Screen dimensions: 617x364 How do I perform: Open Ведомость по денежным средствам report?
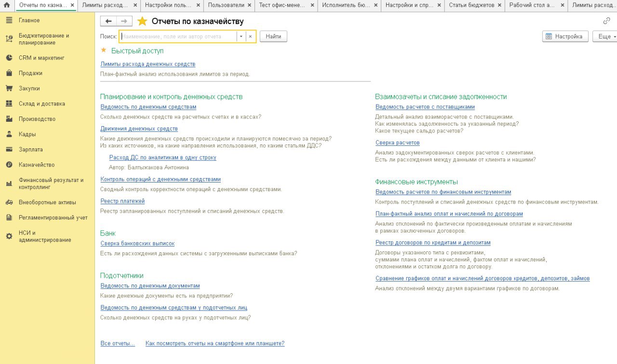pyautogui.click(x=148, y=107)
